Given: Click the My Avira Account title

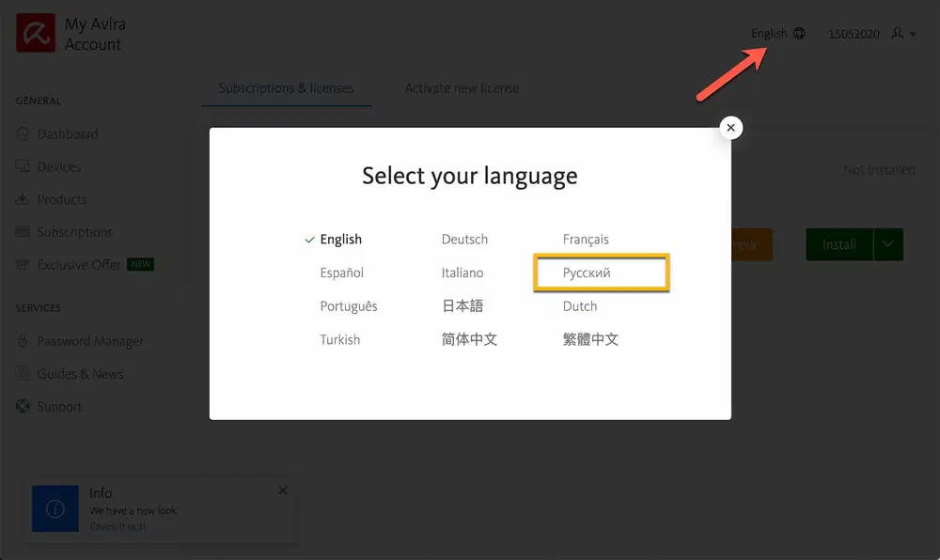Looking at the screenshot, I should click(95, 34).
